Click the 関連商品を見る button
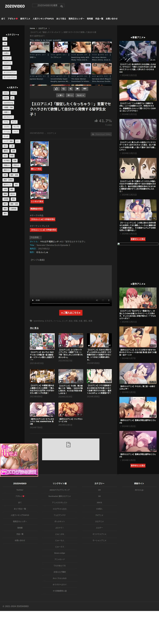Screen dimensions: 159x644 (37, 209)
